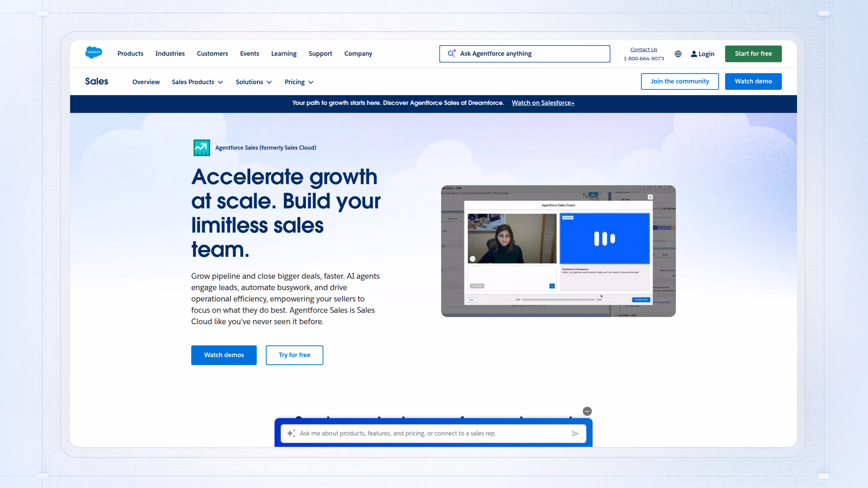Image resolution: width=868 pixels, height=488 pixels.
Task: Click the Contact Us link
Action: [644, 49]
